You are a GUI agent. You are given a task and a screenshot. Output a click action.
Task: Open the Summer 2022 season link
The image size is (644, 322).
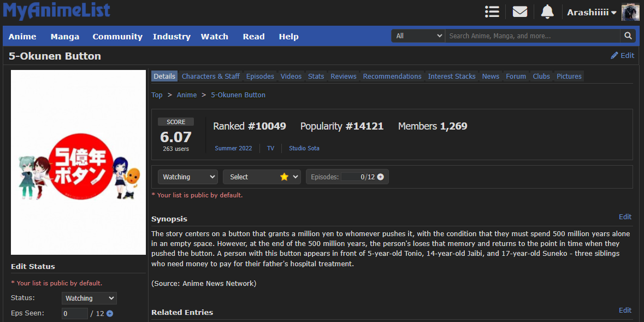point(233,149)
